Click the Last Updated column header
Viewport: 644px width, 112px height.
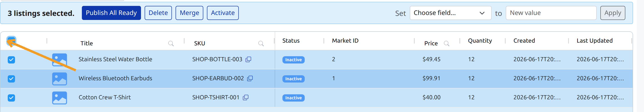point(594,41)
